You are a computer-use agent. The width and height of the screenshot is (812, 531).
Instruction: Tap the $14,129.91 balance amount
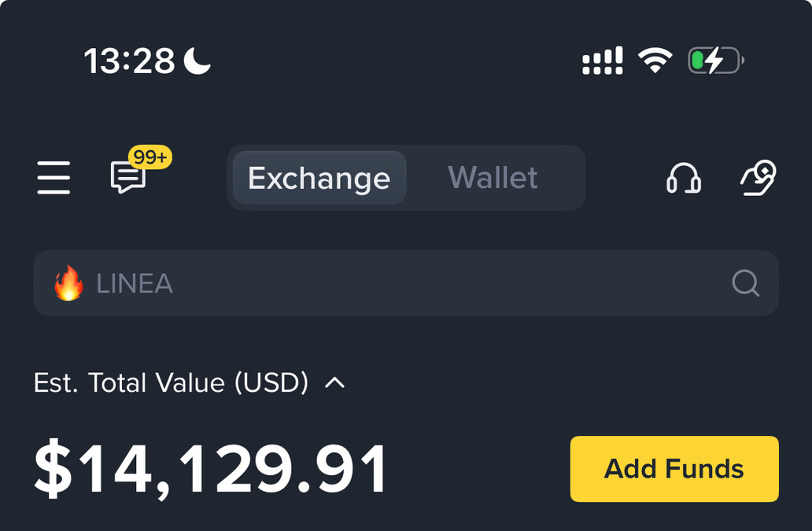click(210, 468)
